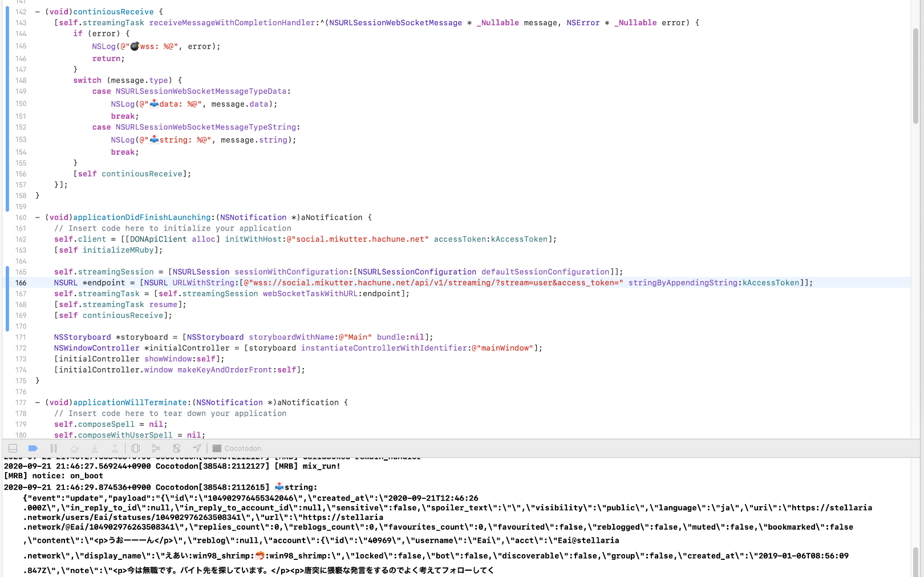Open the Cocotodon process selector
Screen dimensions: 924x577
click(237, 449)
